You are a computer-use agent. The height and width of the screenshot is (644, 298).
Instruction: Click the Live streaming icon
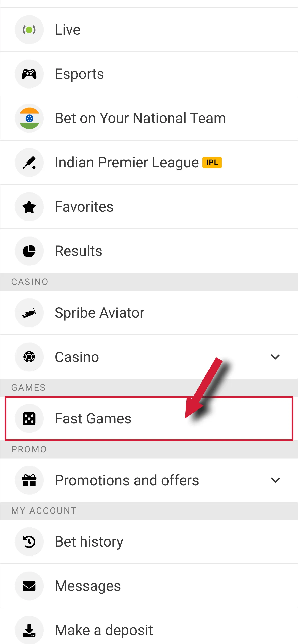pos(29,29)
